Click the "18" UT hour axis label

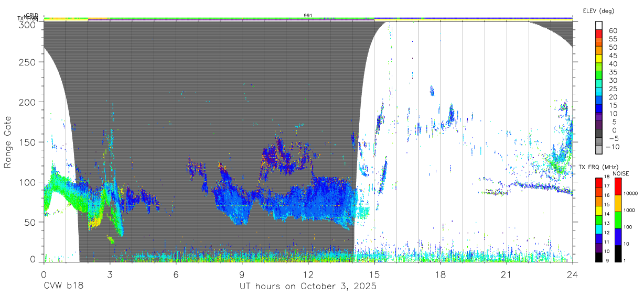(441, 275)
